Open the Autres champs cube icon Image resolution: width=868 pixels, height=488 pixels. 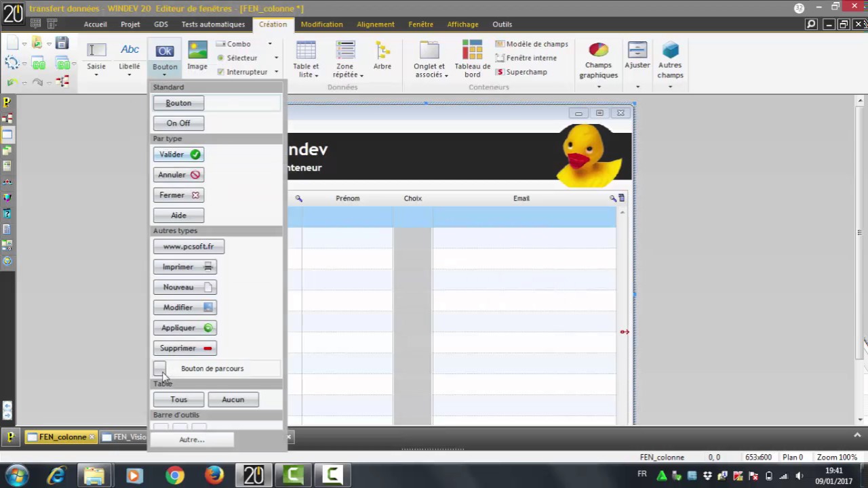pyautogui.click(x=671, y=51)
